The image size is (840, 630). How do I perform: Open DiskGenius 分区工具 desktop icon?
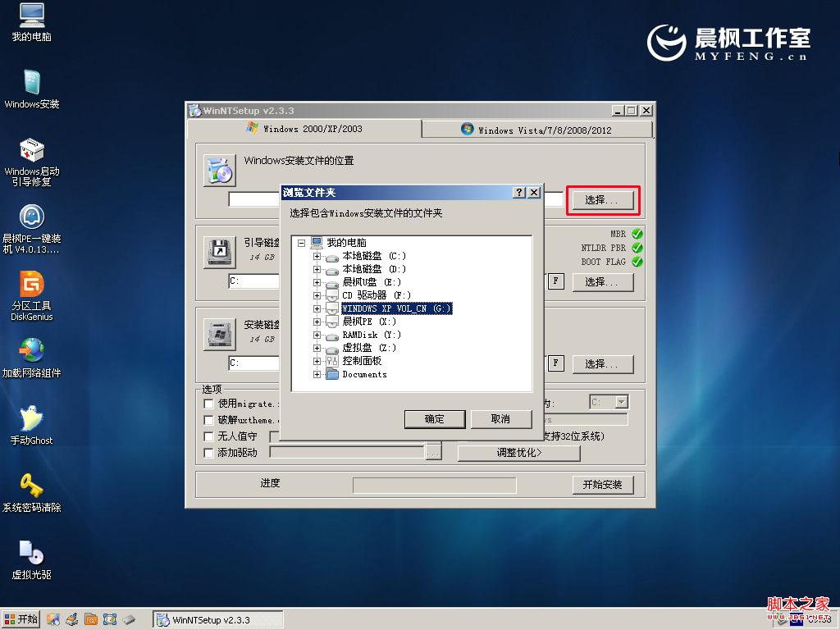click(x=32, y=295)
